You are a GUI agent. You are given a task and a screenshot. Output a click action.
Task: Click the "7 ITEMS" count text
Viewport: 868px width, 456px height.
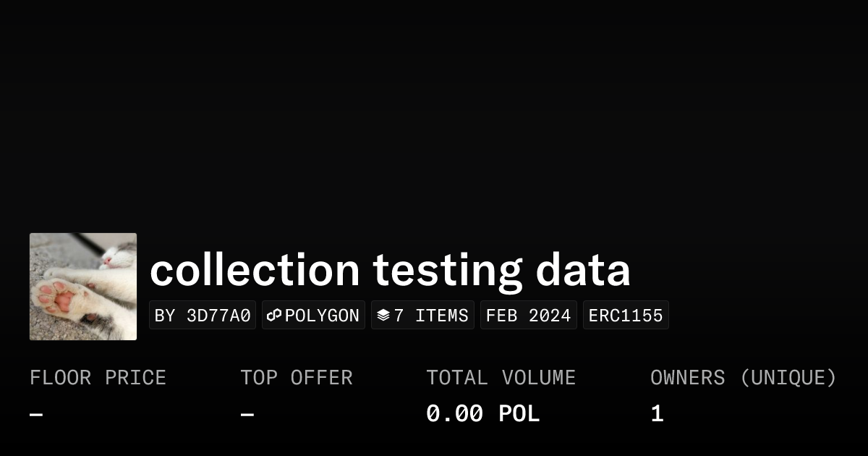(x=431, y=316)
